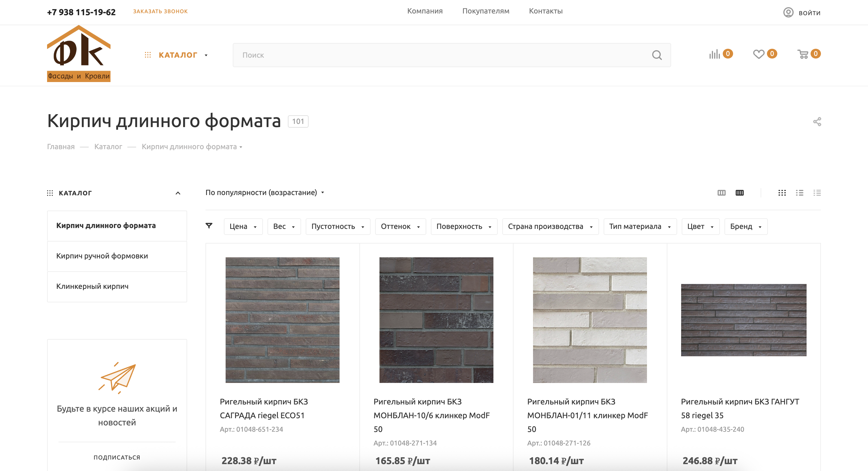Screen dimensions: 868x471
Task: Open the МОНБЛАН-10/6 brick thumbnail
Action: 436,320
